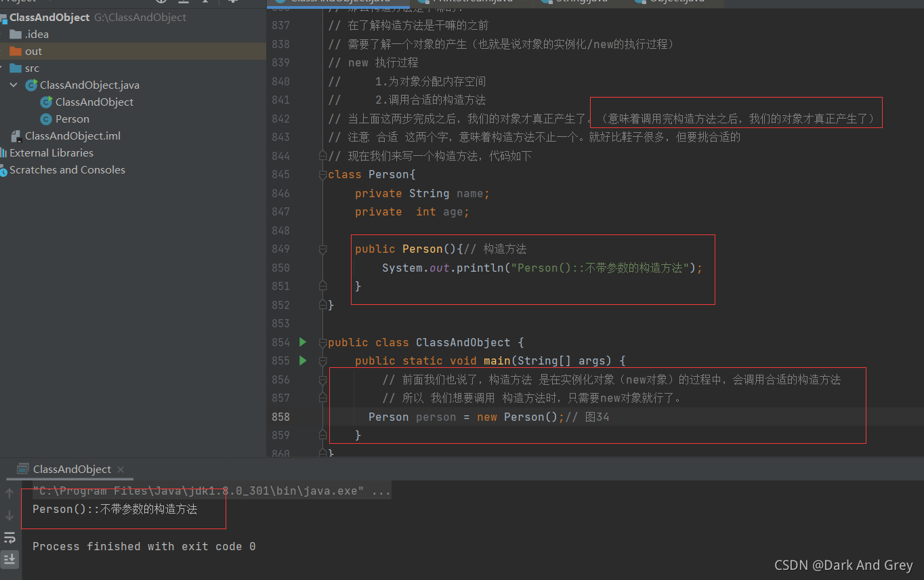Click the ClassAndObject class icon in tree
This screenshot has height=580, width=924.
point(46,102)
